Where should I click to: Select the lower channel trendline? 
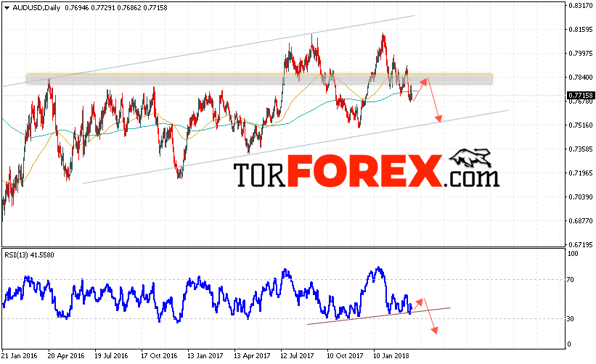(295, 147)
